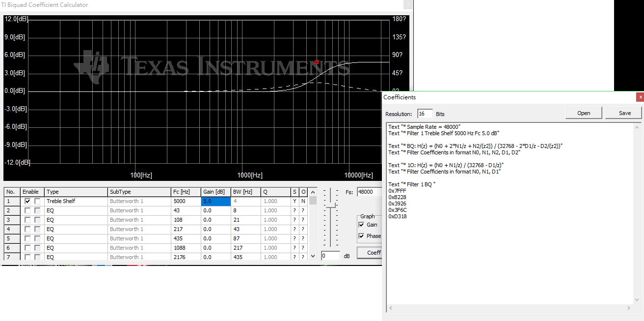Open the SubType cell of filter 1

[x=139, y=201]
